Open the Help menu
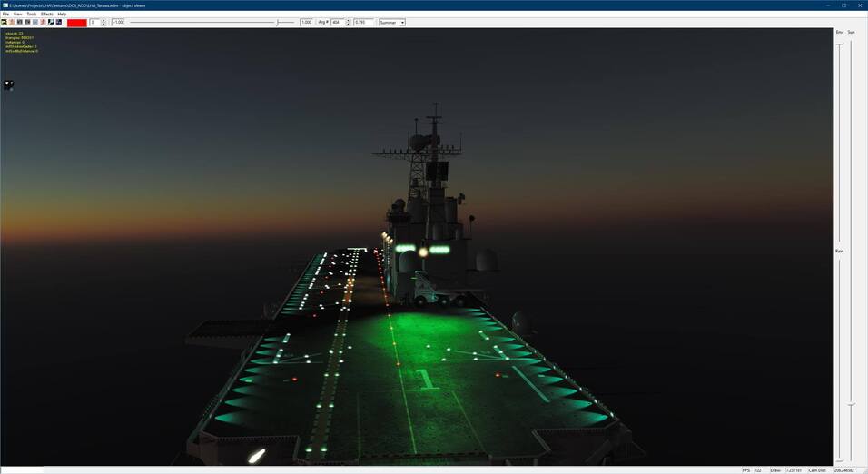The height and width of the screenshot is (474, 868). click(62, 14)
